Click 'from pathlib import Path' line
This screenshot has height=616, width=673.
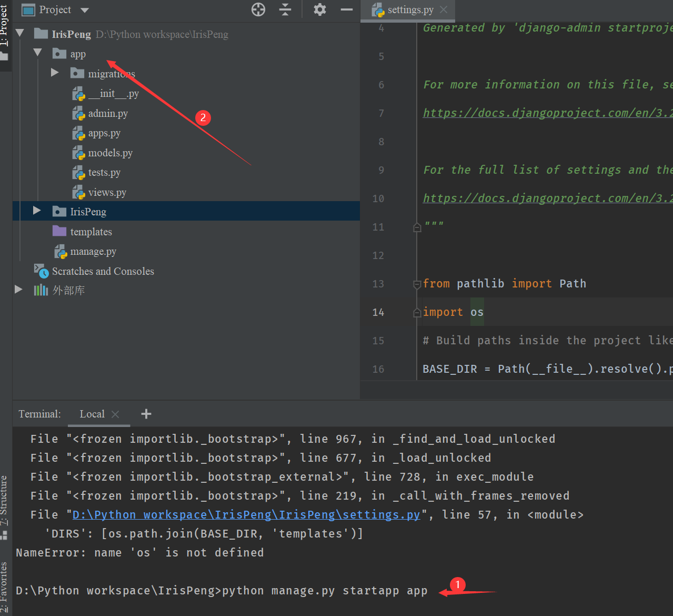(x=505, y=284)
